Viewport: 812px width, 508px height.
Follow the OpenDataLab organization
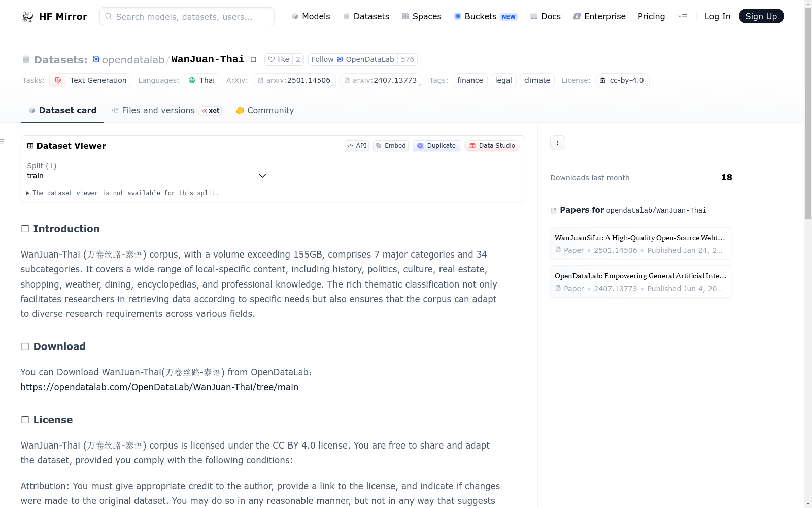[x=353, y=59]
